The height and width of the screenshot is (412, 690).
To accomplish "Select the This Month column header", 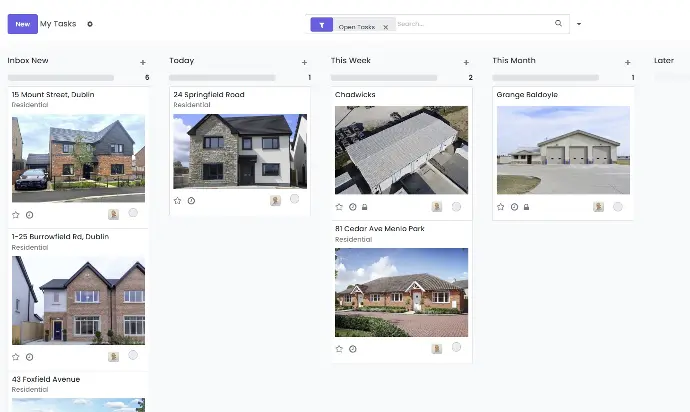I will (x=514, y=60).
